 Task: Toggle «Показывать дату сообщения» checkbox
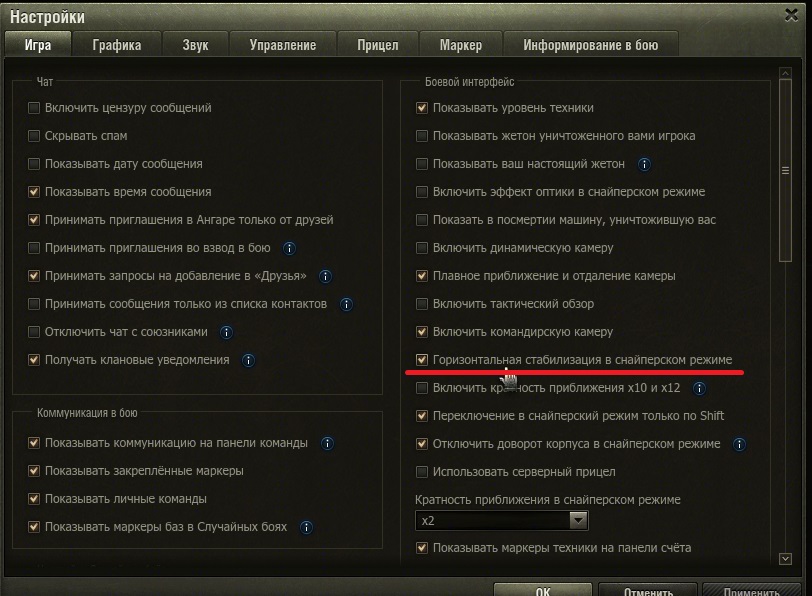pyautogui.click(x=34, y=164)
